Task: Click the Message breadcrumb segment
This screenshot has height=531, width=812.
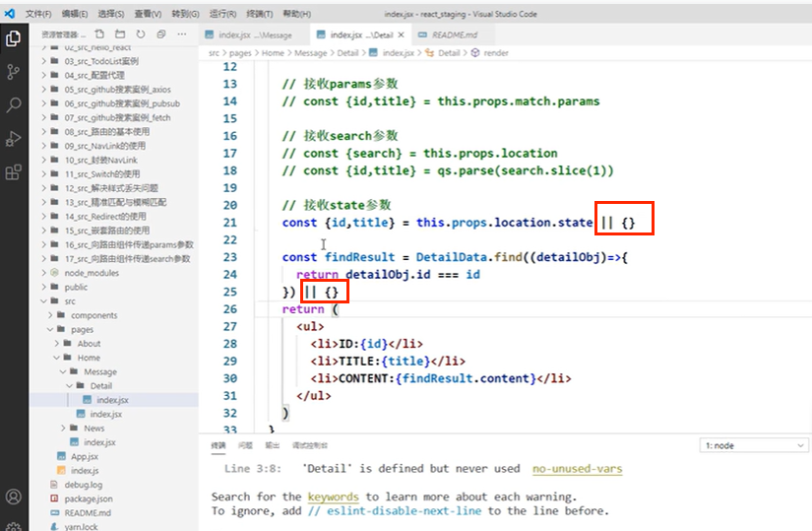Action: pos(311,53)
